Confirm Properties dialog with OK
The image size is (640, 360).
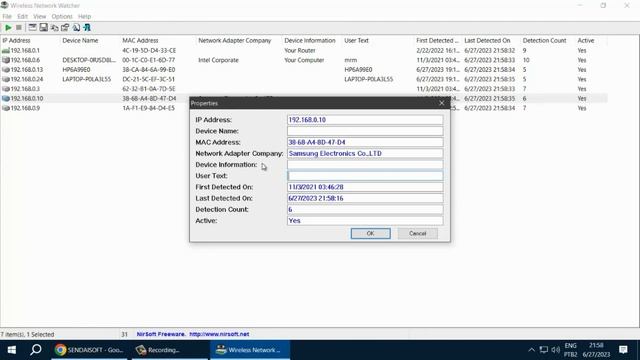point(370,233)
